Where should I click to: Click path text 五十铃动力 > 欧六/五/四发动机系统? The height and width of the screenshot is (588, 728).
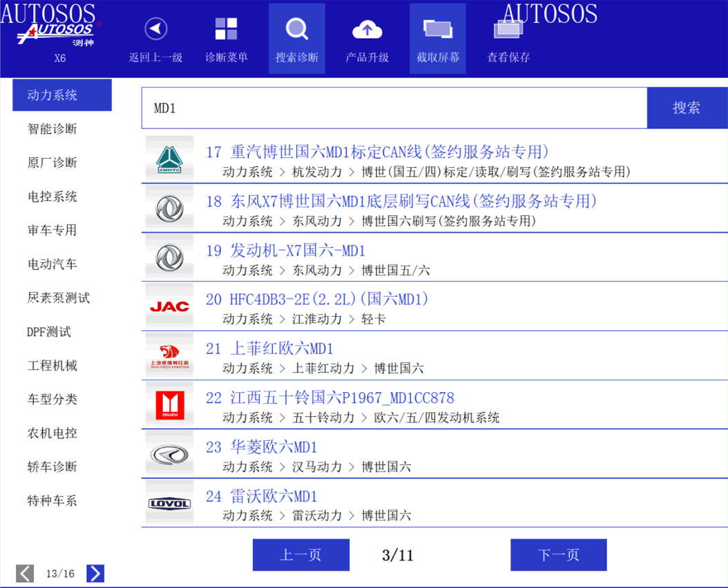(396, 418)
